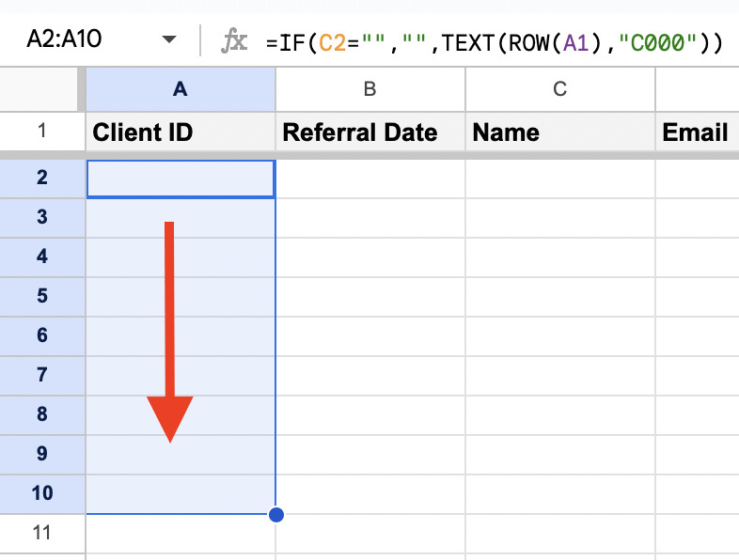Select cell C2

pos(560,179)
